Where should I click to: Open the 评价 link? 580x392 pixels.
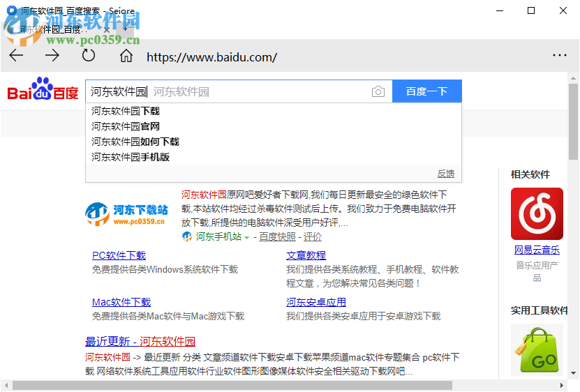pos(313,236)
